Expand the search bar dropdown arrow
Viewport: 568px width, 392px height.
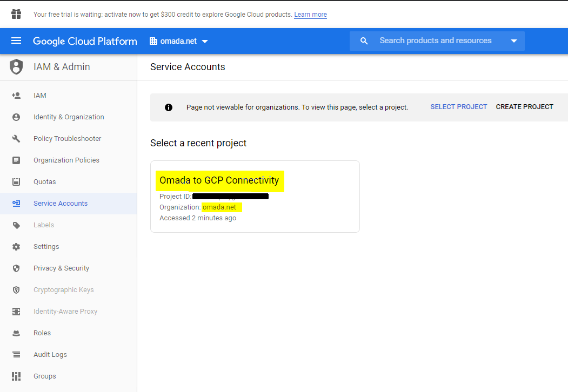click(x=513, y=41)
